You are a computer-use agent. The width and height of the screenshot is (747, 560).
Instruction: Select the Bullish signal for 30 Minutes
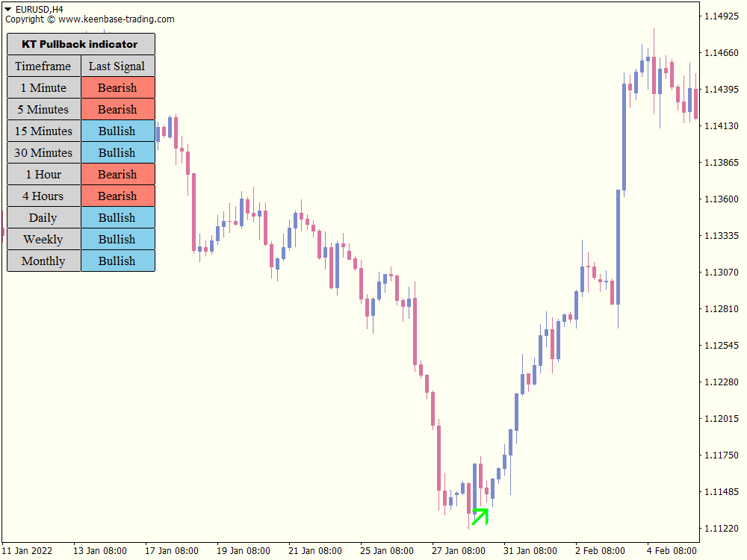coord(117,152)
